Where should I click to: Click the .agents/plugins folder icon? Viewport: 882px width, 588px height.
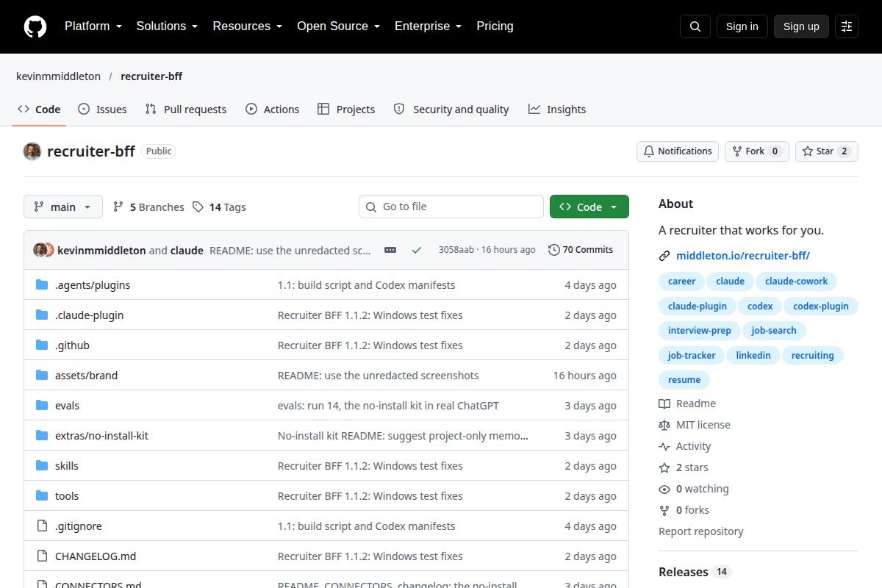click(x=42, y=285)
